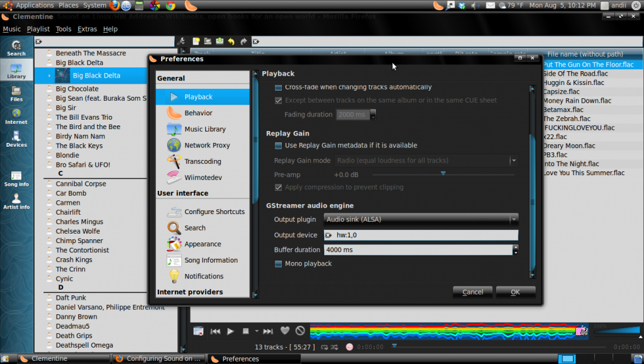Image resolution: width=644 pixels, height=364 pixels.
Task: Toggle shuffle mode below the playlist
Action: [x=335, y=347]
